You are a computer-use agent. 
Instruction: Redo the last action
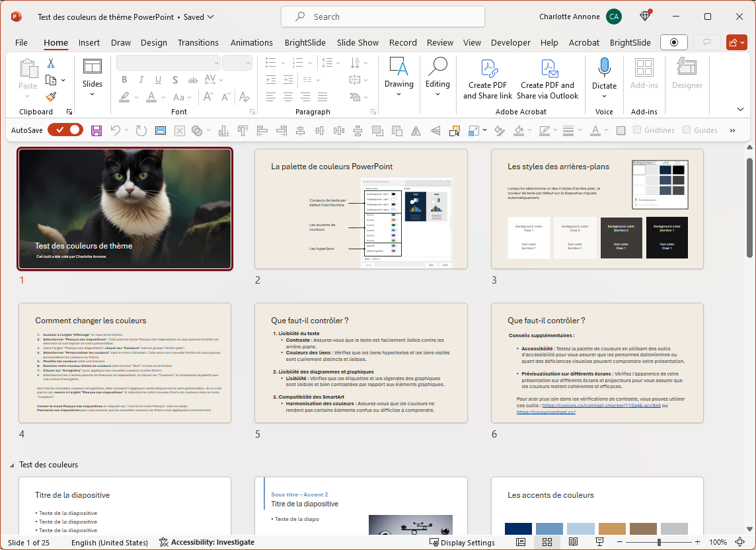[141, 130]
